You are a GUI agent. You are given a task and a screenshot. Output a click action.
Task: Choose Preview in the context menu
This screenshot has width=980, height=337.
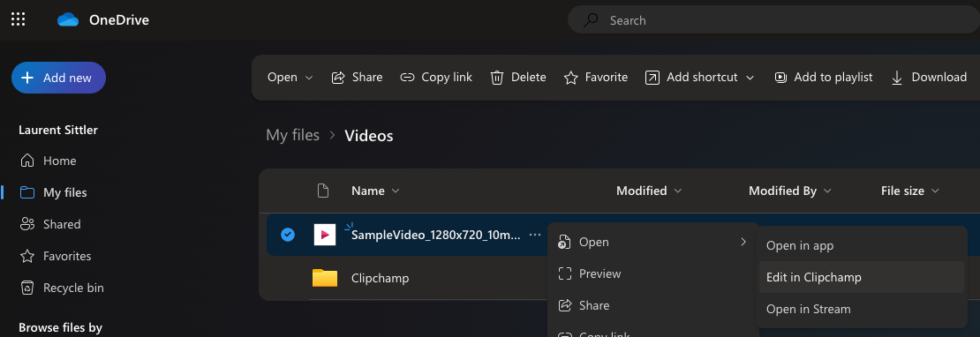[x=652, y=273]
